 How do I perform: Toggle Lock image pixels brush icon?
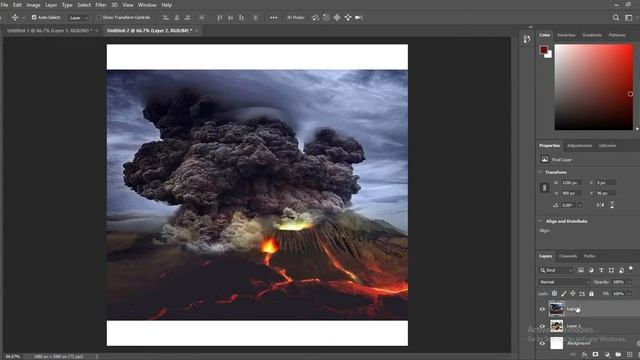(x=564, y=293)
